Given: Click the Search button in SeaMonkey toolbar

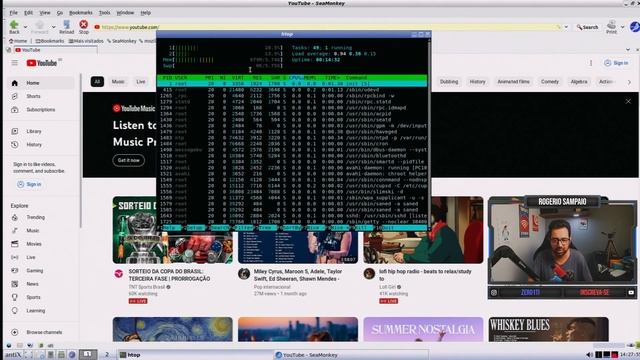Looking at the screenshot, I should (587, 27).
